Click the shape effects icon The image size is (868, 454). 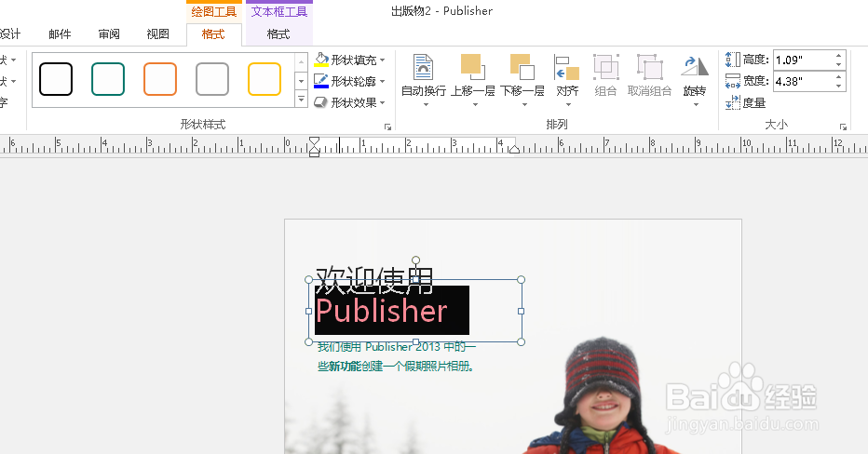coord(321,102)
